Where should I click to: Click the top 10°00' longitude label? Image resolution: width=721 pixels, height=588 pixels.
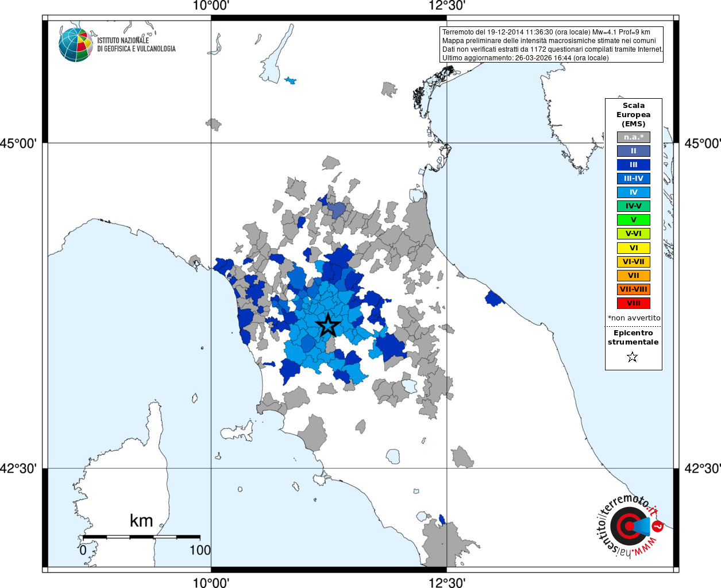(211, 6)
